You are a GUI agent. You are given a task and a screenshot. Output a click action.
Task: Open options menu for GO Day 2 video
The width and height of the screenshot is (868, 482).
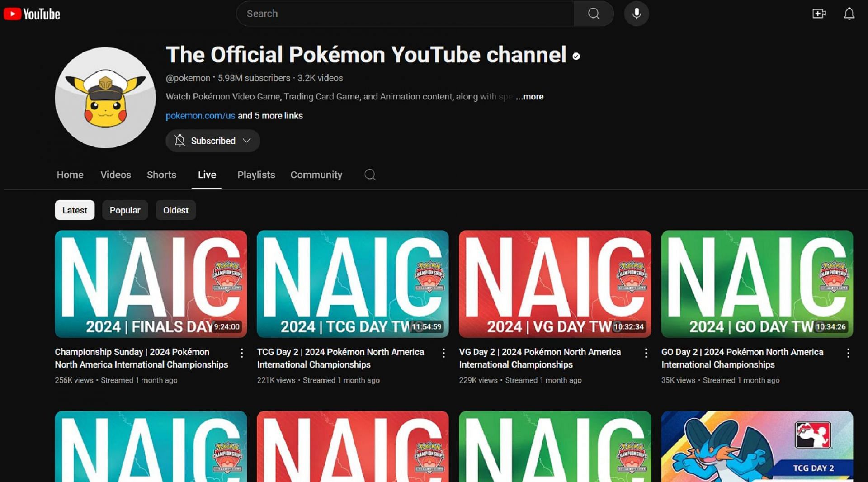(x=848, y=353)
